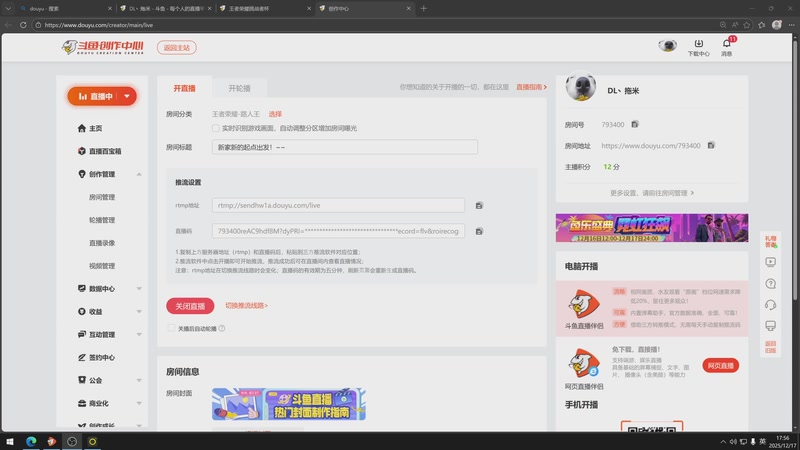Switch to the 开轮播 tab

tap(239, 88)
